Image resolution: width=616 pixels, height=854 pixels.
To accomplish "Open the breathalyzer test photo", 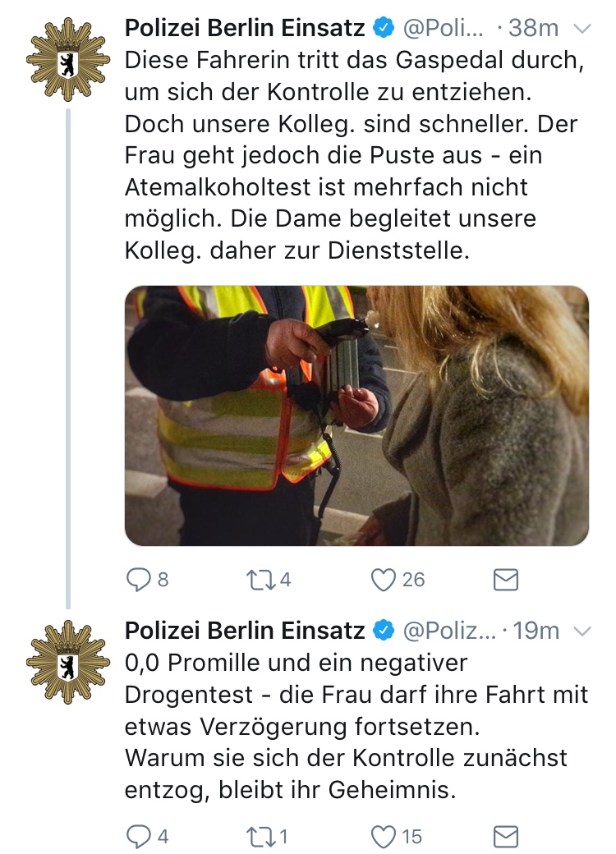I will (x=356, y=416).
